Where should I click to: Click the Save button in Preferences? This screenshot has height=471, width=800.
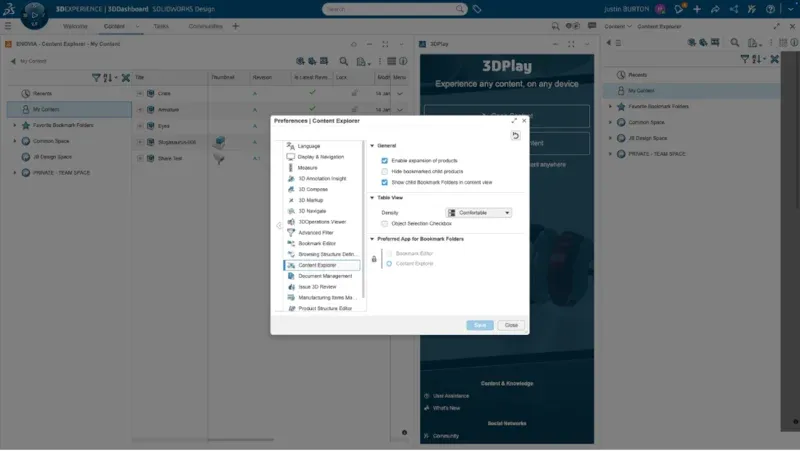(x=480, y=326)
